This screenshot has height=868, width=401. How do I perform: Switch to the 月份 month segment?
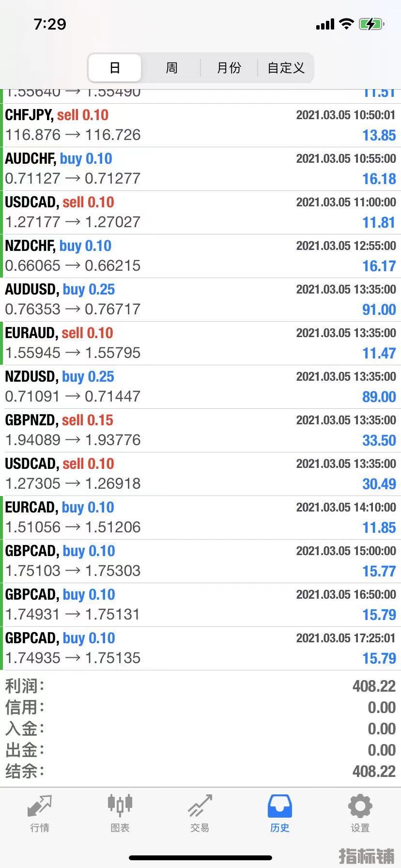(x=229, y=68)
